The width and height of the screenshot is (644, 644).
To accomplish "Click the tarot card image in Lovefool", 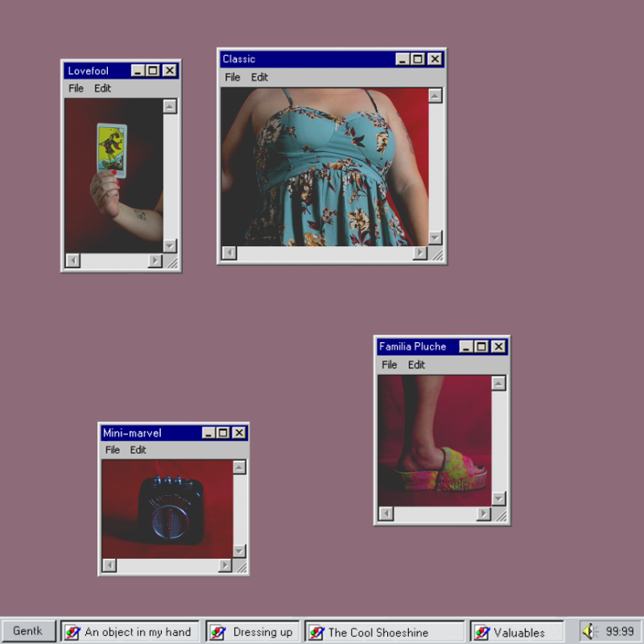I will point(111,149).
